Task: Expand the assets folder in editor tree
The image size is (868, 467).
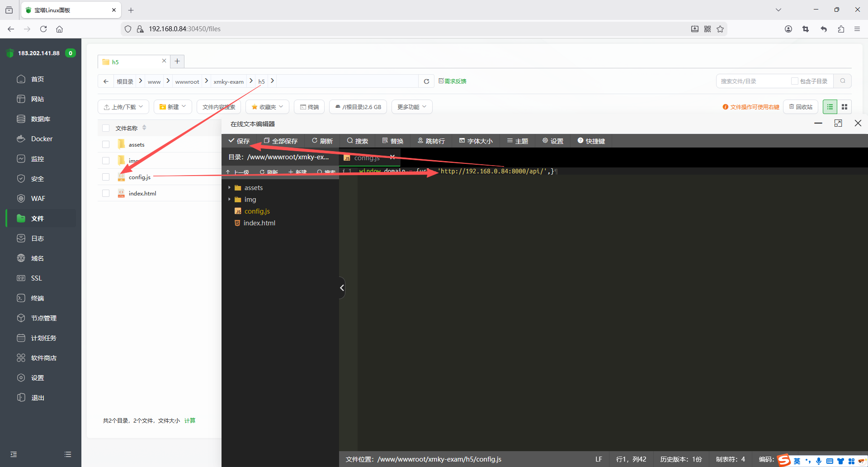Action: [230, 188]
